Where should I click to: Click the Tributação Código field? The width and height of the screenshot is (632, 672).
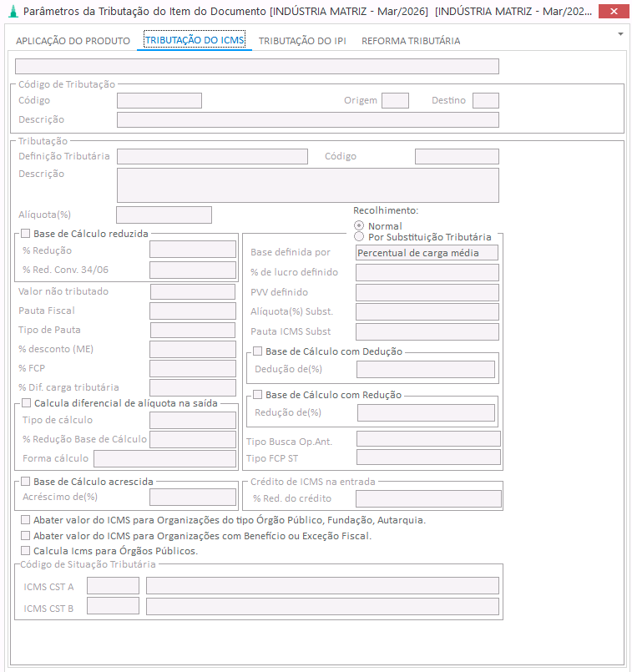457,156
